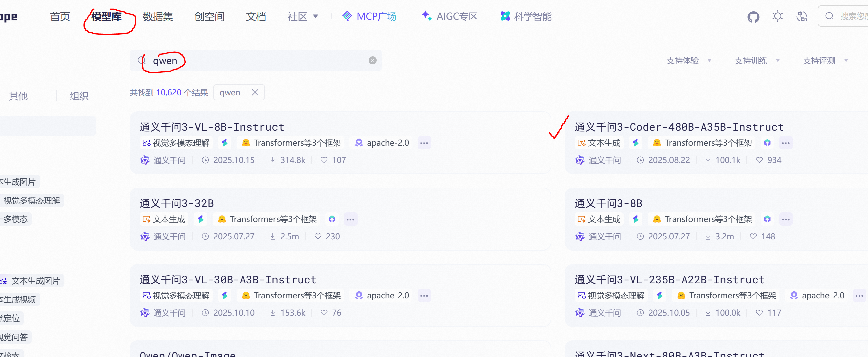This screenshot has width=868, height=357.
Task: Click the hexagon badge on 通义千问3-32B card
Action: 332,219
